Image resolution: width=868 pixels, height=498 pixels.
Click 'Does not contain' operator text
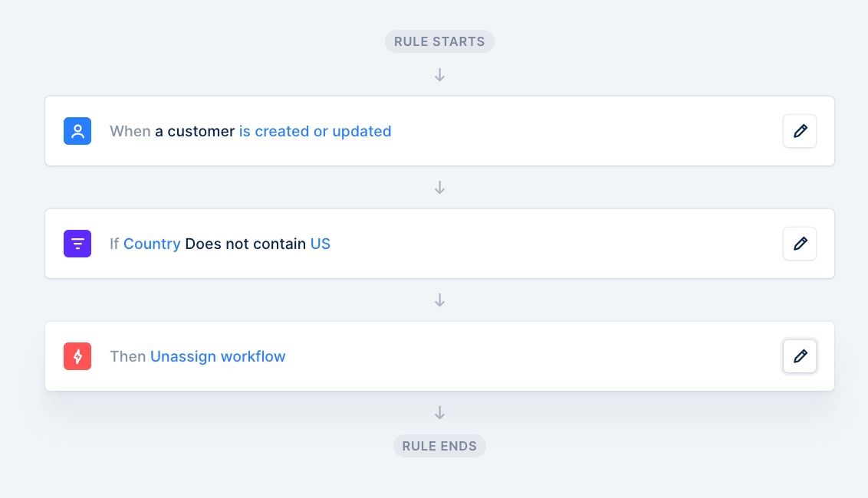tap(245, 244)
